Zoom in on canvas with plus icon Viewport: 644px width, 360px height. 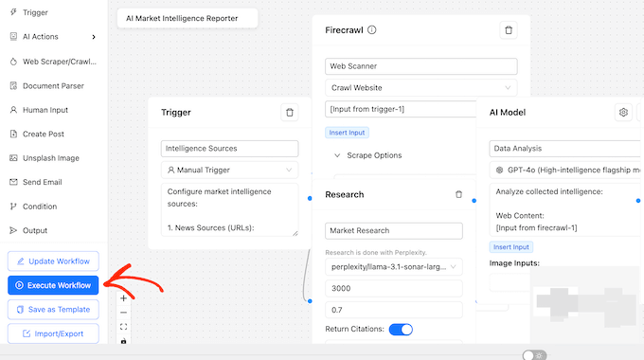(x=124, y=298)
